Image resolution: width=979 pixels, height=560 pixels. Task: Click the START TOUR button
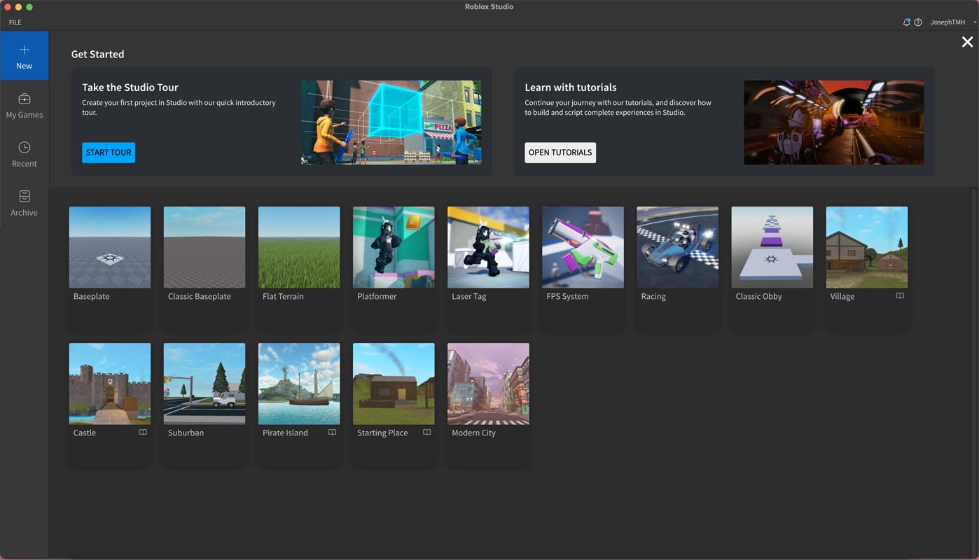(109, 153)
